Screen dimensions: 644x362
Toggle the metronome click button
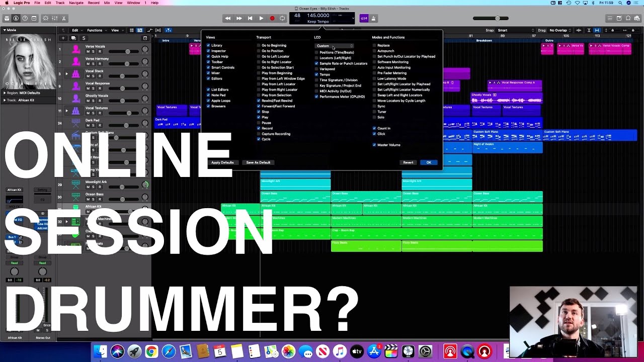pos(374,18)
